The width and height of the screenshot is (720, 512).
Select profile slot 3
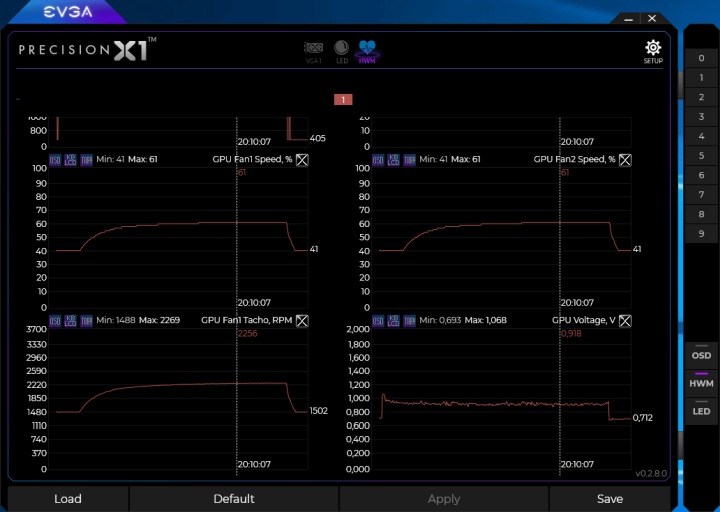(x=701, y=117)
